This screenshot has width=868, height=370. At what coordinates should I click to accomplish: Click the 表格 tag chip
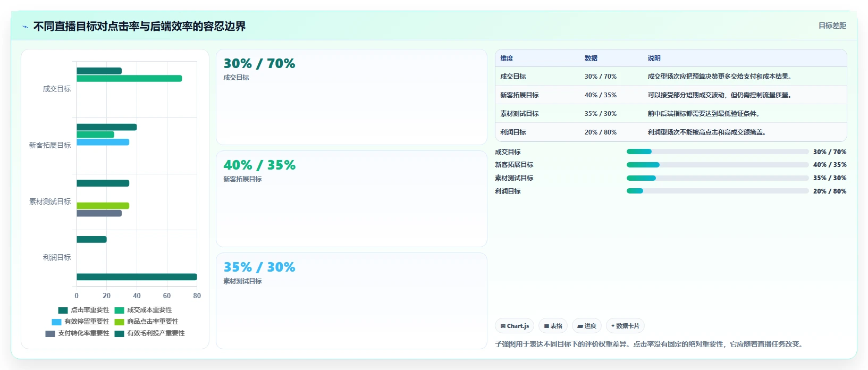[553, 326]
